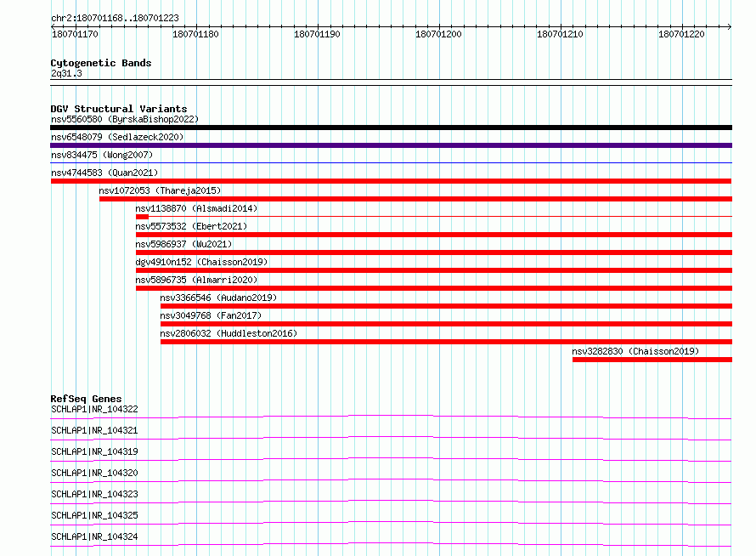Screen dimensions: 756x556
Task: Select the red bar under nsv3366546
Action: point(447,306)
